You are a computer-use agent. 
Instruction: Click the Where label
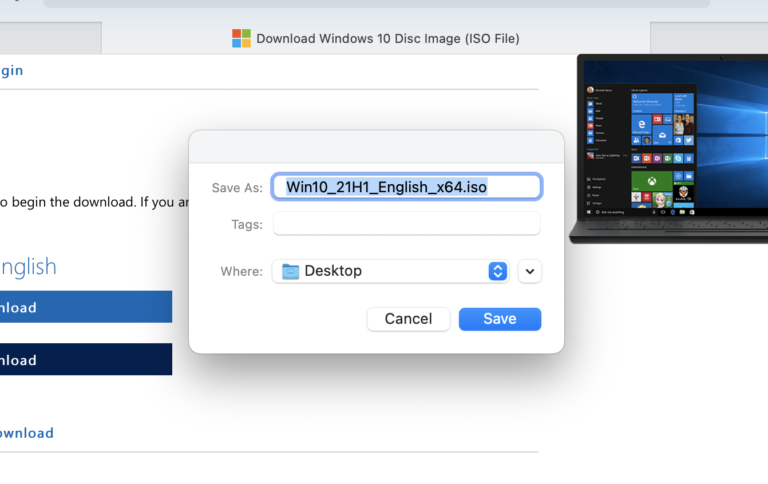(x=241, y=271)
